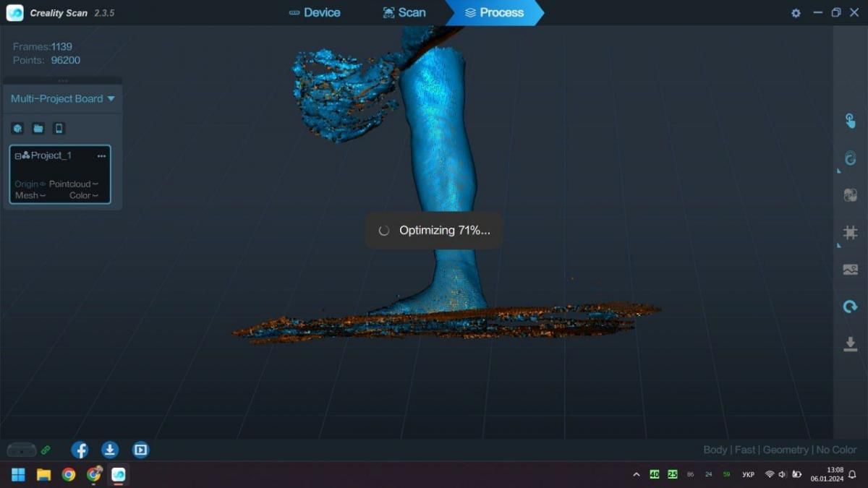
Task: Toggle Origin visibility eye in Project_1
Action: (43, 184)
